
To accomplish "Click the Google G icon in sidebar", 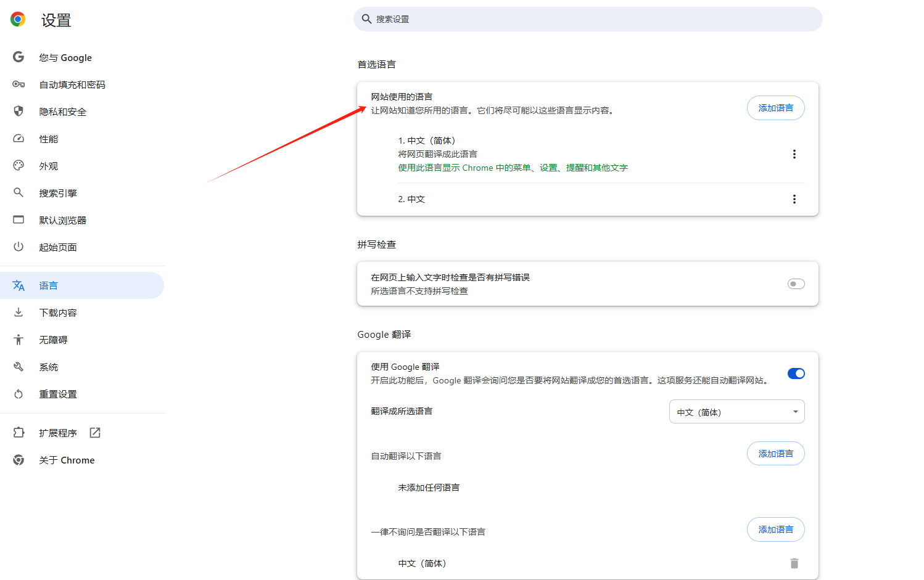I will (19, 57).
